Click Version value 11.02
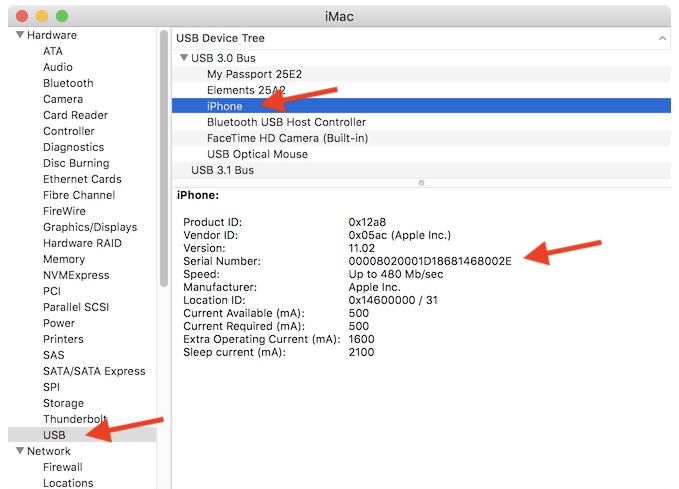The height and width of the screenshot is (489, 679). point(362,248)
